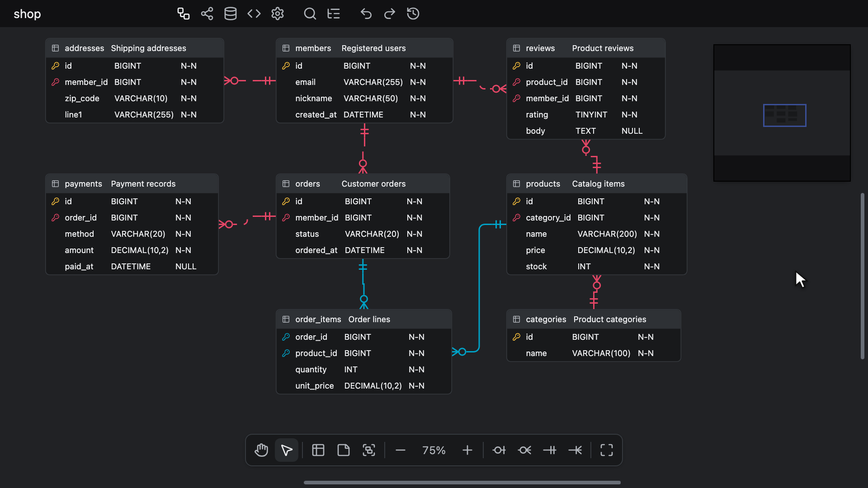Image resolution: width=868 pixels, height=488 pixels.
Task: Zoom in with the plus button
Action: pos(467,450)
